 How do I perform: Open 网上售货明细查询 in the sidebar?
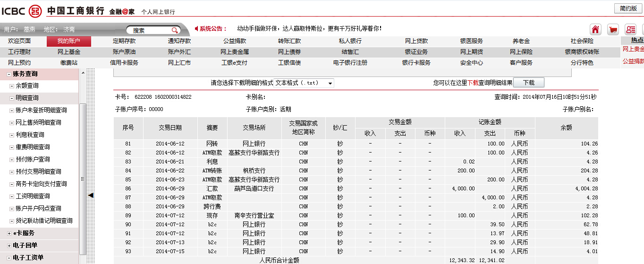coord(39,123)
